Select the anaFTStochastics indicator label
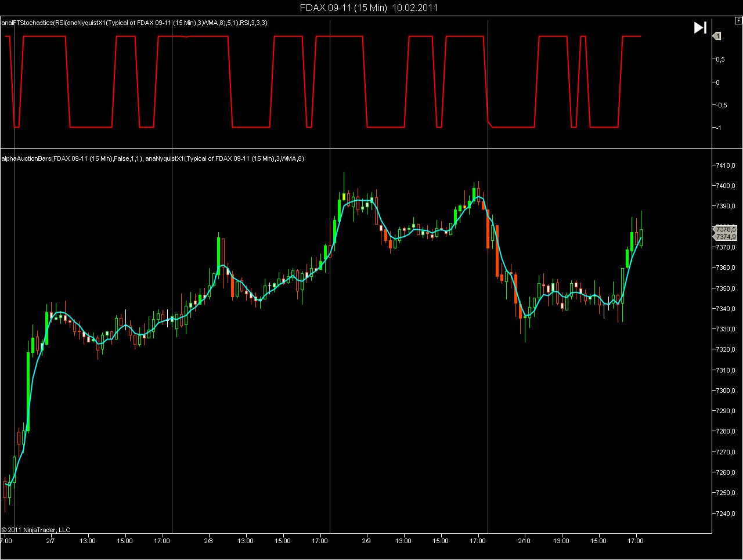Viewport: 743px width, 560px height. point(135,23)
